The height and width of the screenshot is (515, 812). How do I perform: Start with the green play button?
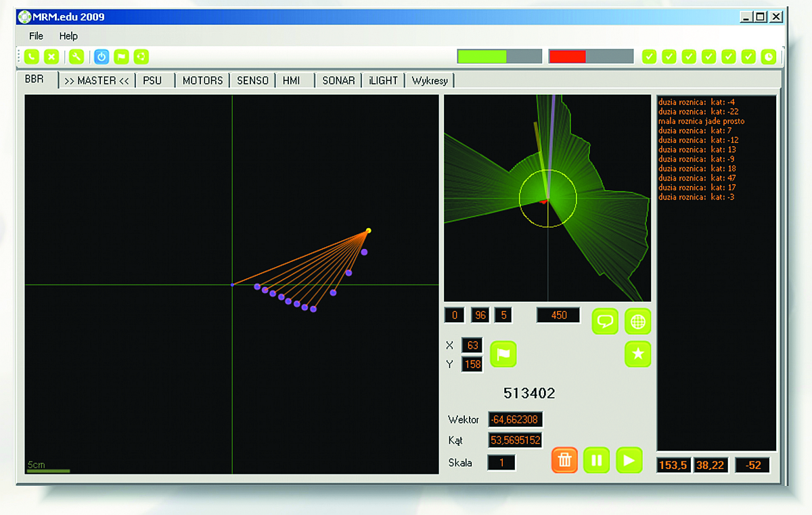[629, 461]
